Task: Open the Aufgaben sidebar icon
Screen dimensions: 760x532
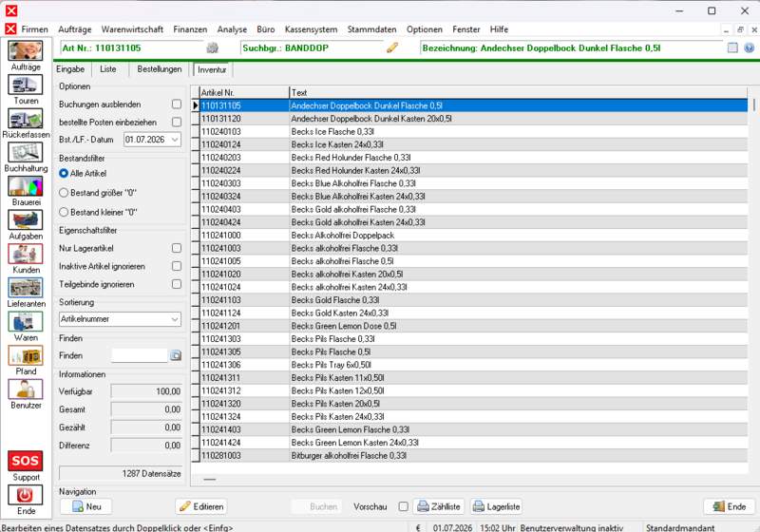Action: (26, 220)
